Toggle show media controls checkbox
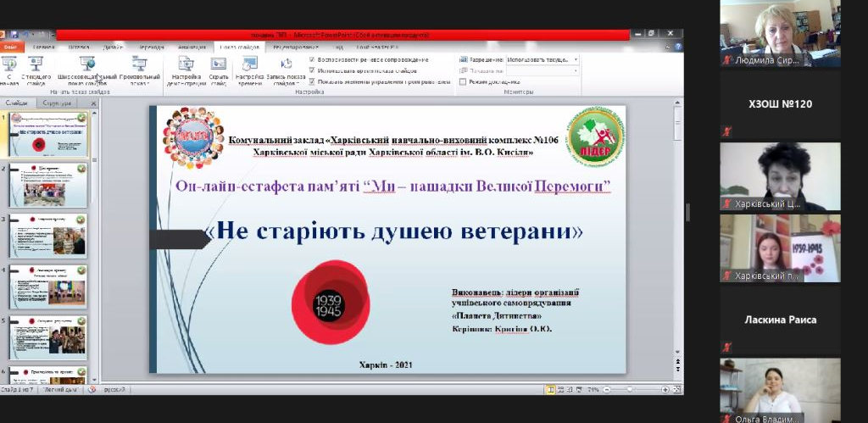The height and width of the screenshot is (423, 868). [312, 81]
